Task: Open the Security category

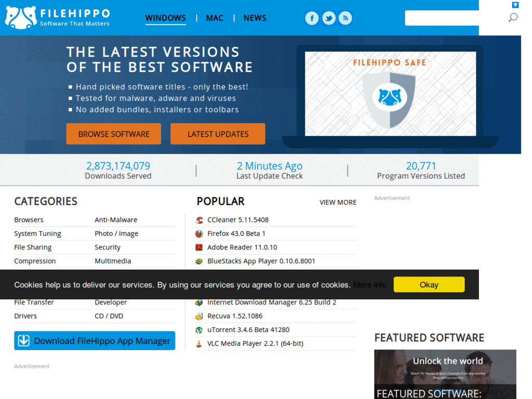Action: pos(108,247)
